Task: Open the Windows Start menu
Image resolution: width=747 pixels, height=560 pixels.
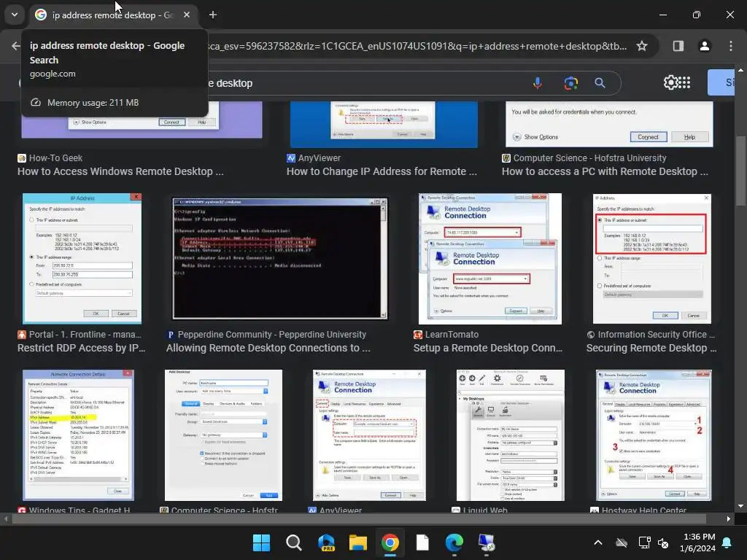Action: [x=261, y=542]
